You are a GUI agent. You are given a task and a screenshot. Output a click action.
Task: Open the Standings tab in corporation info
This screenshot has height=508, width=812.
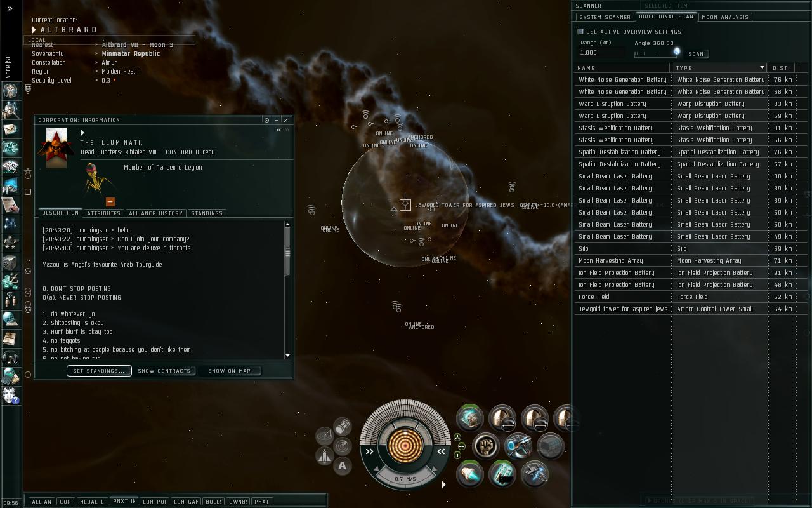[x=207, y=213]
